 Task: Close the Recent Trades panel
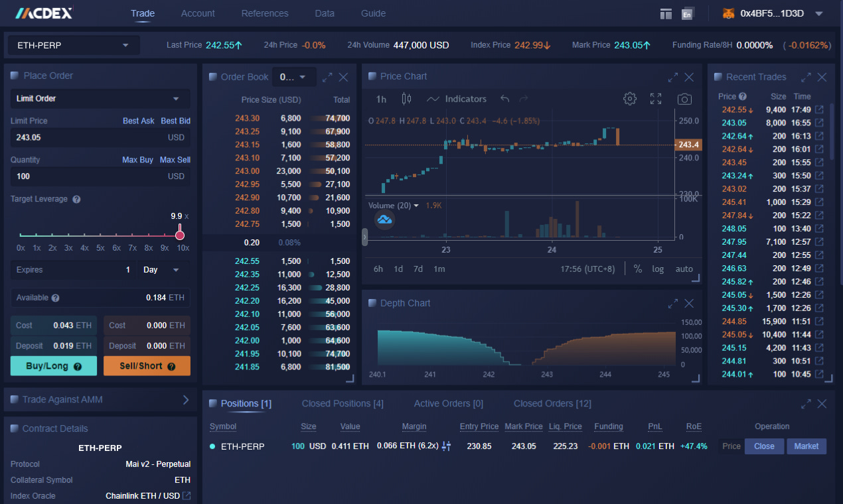[822, 77]
